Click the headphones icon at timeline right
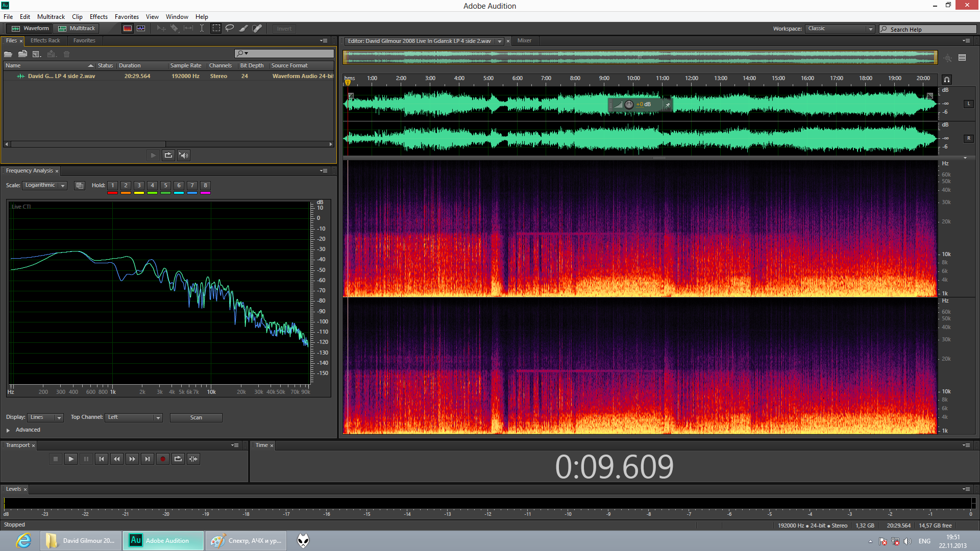 click(947, 80)
